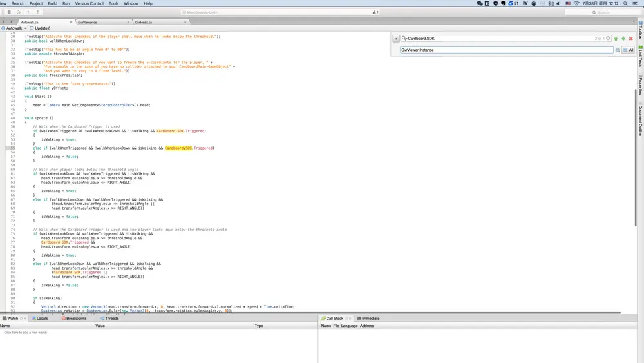Click the Type column header in Watch
644x363 pixels.
(259, 326)
